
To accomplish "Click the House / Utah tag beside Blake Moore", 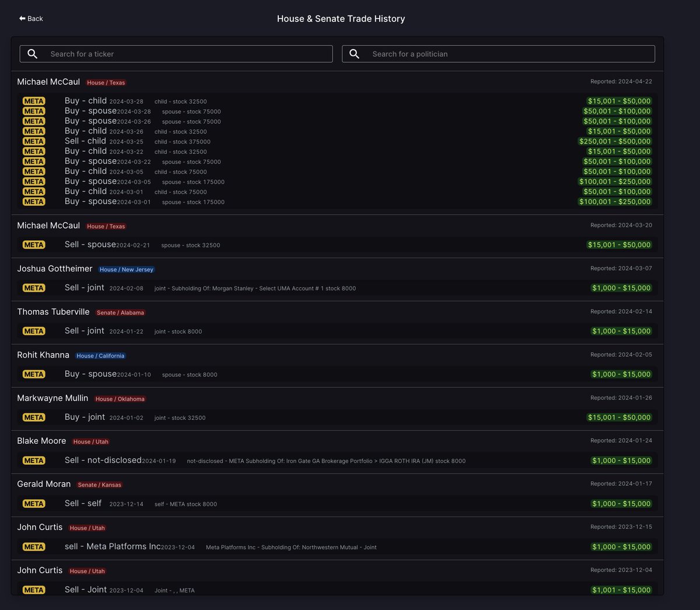I will click(x=90, y=441).
